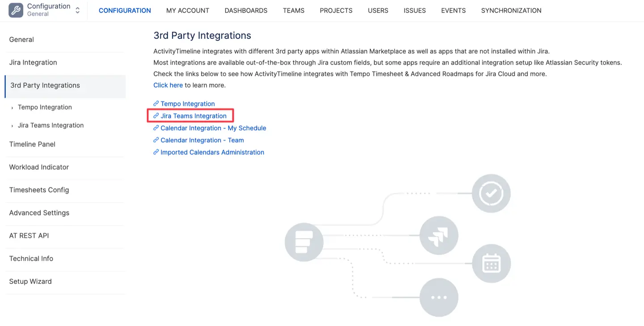Screen dimensions: 644x326
Task: Switch to the Synchronization tab
Action: coord(511,10)
